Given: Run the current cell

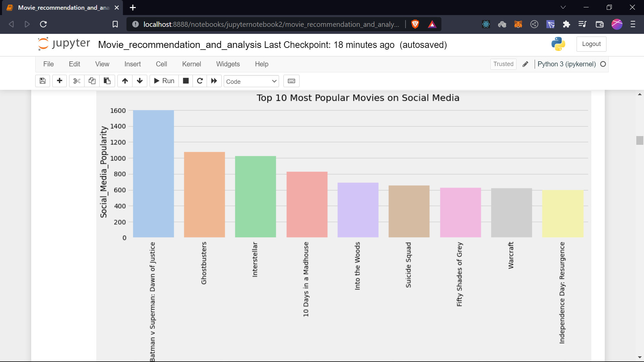Looking at the screenshot, I should (x=164, y=81).
